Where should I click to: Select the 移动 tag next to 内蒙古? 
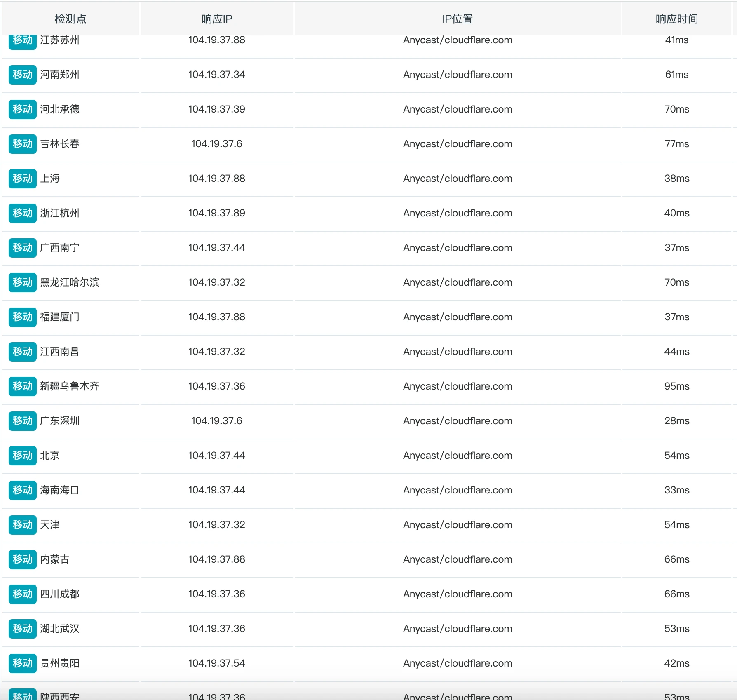[x=22, y=559]
